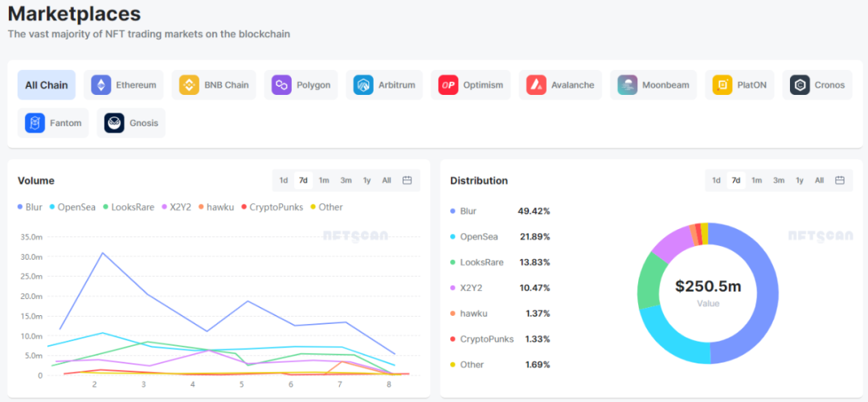
Task: Set Volume chart range to 7d
Action: click(303, 180)
